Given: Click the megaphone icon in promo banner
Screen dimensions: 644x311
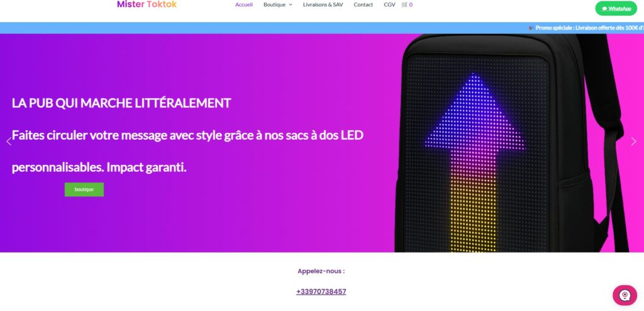Looking at the screenshot, I should [x=531, y=28].
